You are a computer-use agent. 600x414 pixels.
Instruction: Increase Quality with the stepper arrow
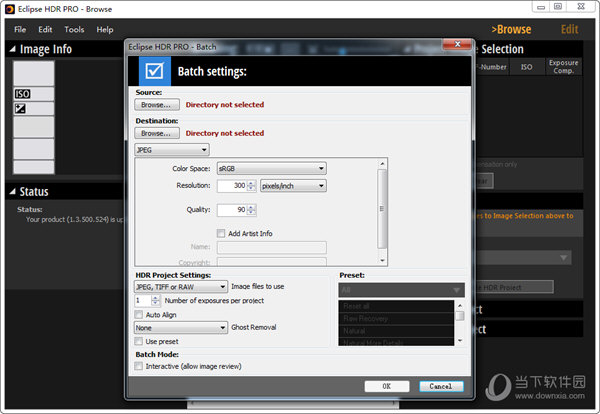pos(251,207)
